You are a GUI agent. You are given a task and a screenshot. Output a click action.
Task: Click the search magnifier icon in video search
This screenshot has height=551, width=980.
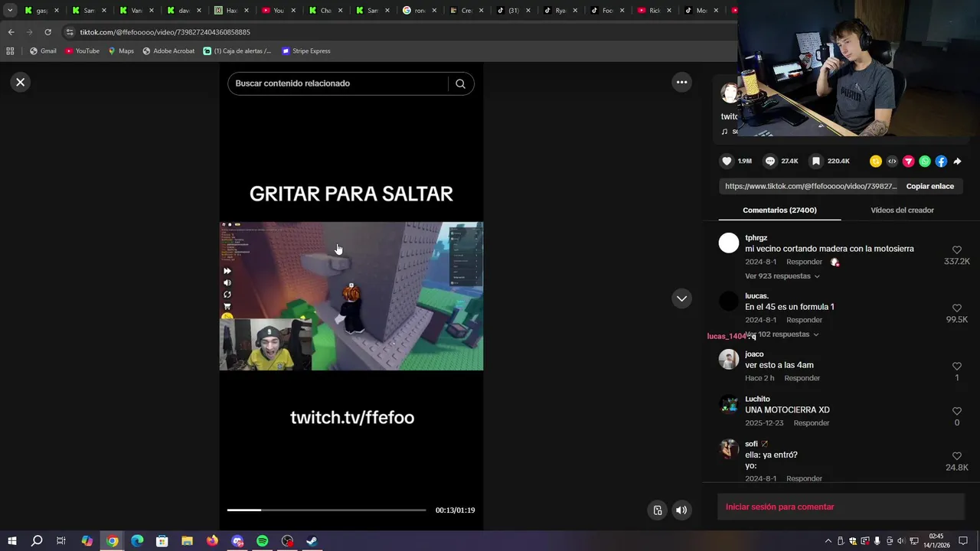(x=460, y=83)
